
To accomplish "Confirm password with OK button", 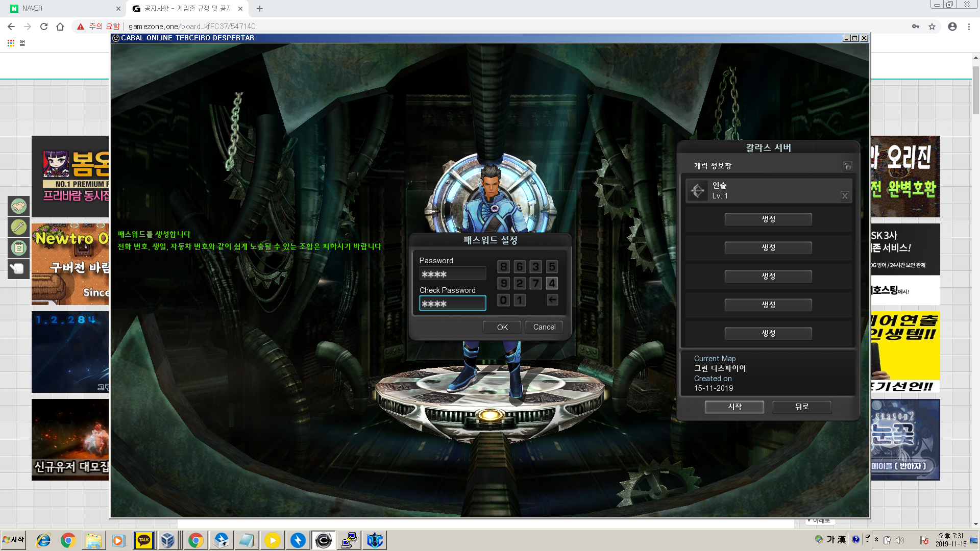I will 502,327.
